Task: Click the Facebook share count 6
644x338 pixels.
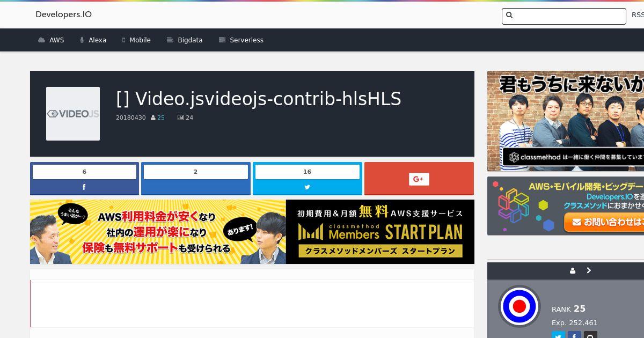Action: pyautogui.click(x=84, y=172)
